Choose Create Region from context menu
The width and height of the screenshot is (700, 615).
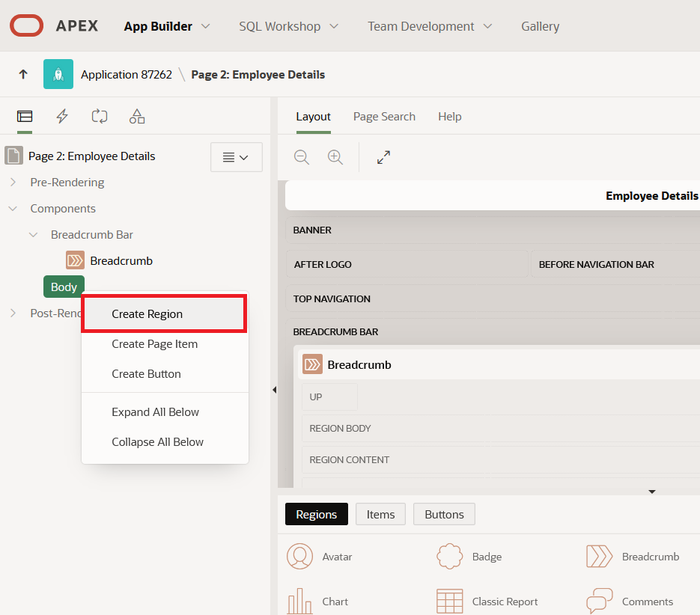point(164,313)
